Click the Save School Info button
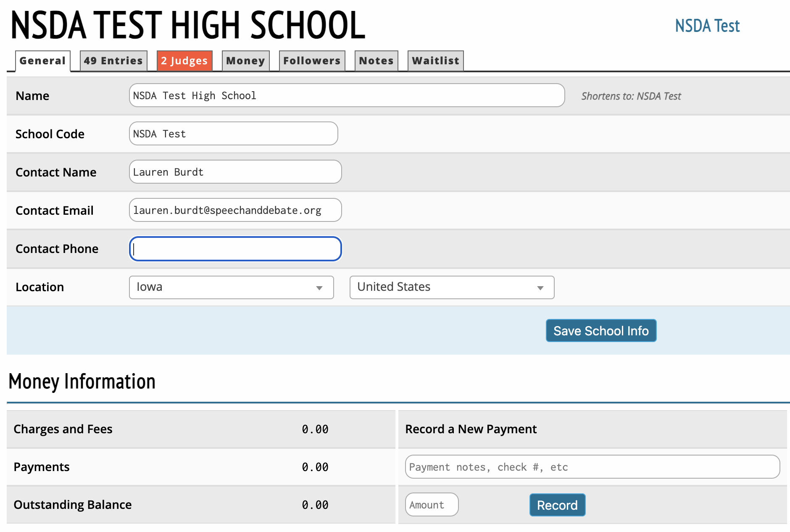The width and height of the screenshot is (790, 532). coord(601,331)
